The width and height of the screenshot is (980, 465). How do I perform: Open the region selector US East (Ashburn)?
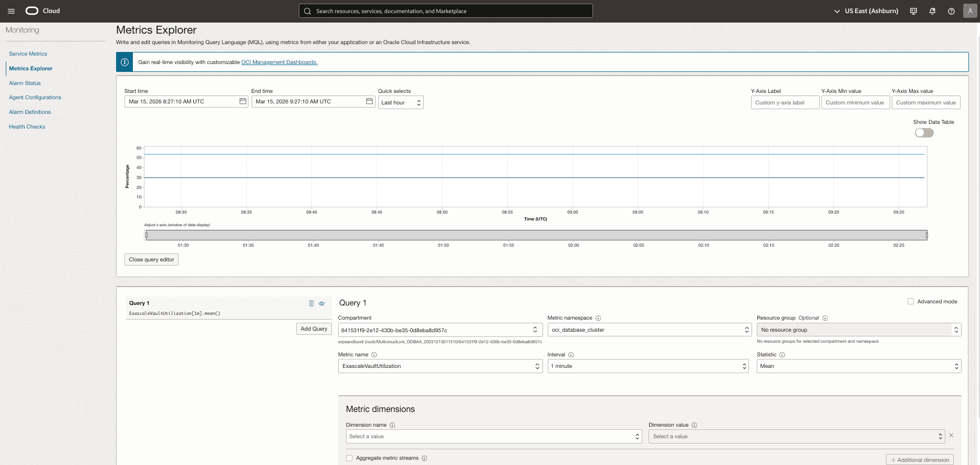click(867, 11)
